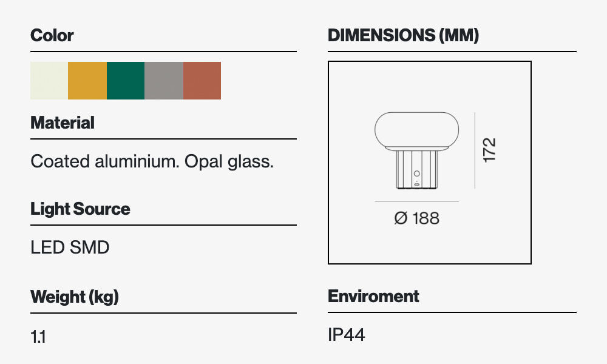The width and height of the screenshot is (607, 364).
Task: Click the Ø 188 diameter label
Action: pyautogui.click(x=416, y=218)
